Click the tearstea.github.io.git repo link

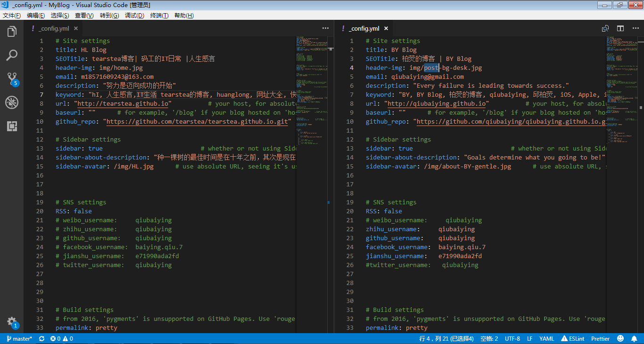tap(197, 122)
